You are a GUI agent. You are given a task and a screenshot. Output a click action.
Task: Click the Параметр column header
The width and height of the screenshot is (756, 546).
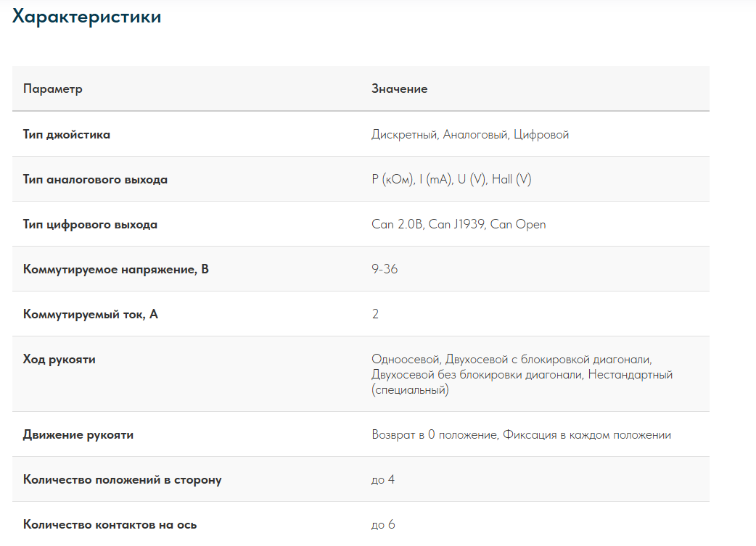coord(53,88)
